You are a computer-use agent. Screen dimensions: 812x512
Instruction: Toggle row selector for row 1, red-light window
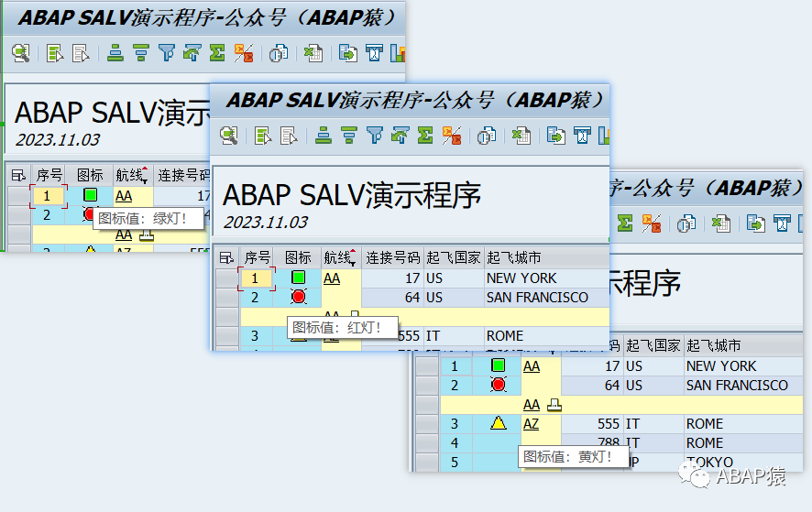click(226, 278)
